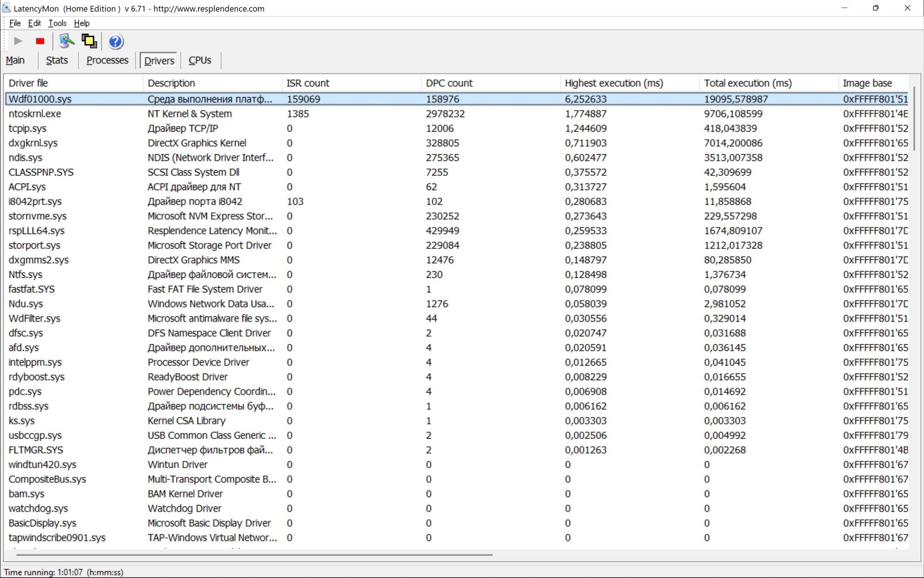Open the Help menu
The height and width of the screenshot is (578, 924).
(82, 23)
